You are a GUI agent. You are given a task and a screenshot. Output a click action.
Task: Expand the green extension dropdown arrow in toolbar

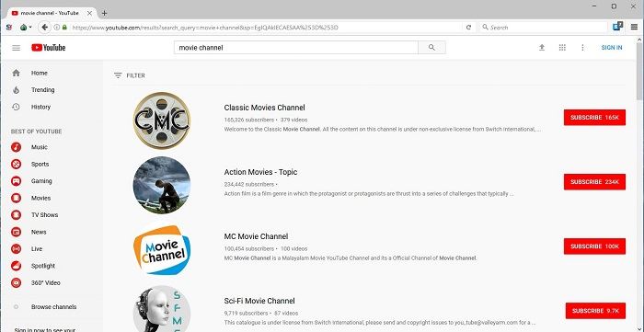tap(30, 28)
